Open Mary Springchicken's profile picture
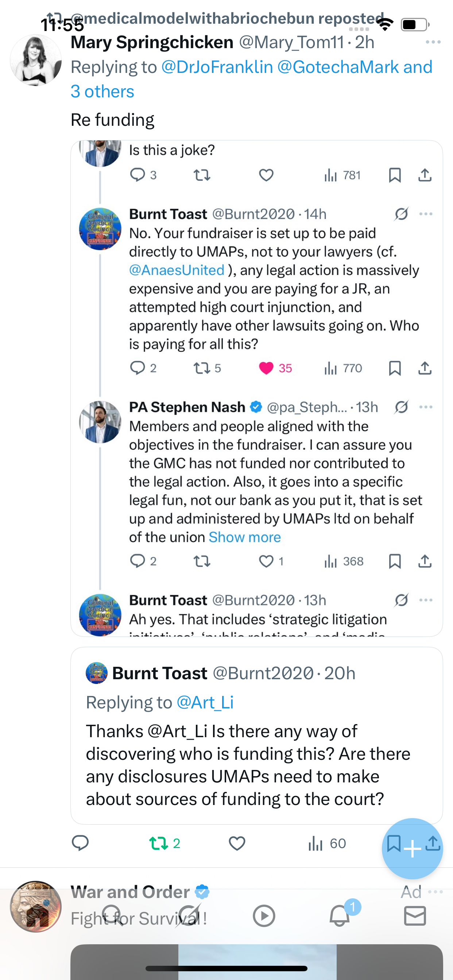The height and width of the screenshot is (980, 453). point(36,60)
